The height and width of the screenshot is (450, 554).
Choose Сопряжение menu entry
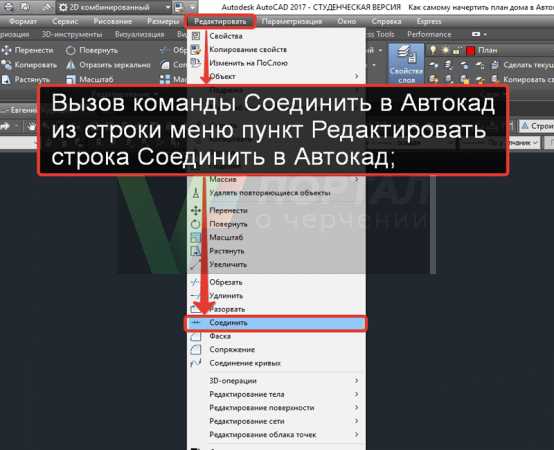coord(276,350)
